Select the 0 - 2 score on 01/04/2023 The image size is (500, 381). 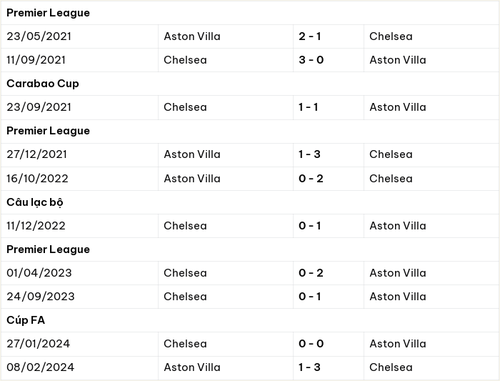(311, 273)
